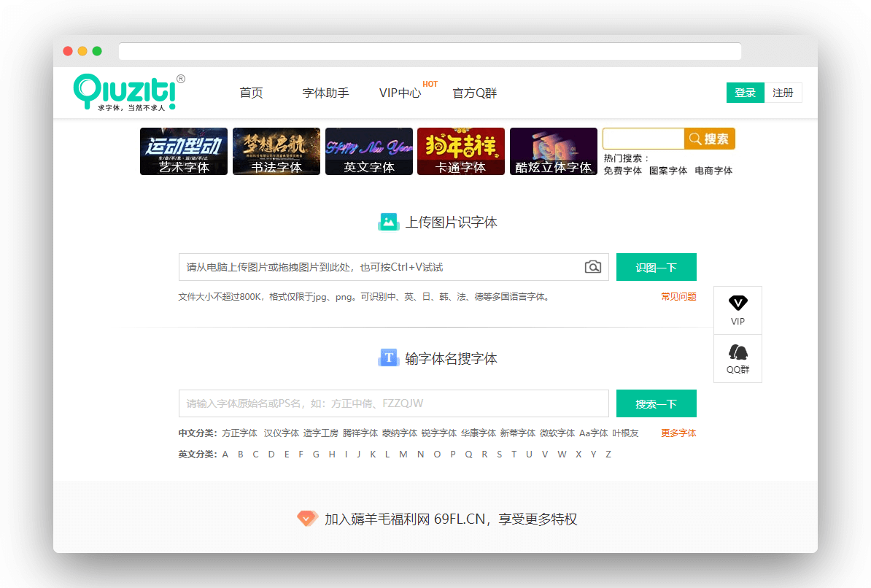Open the 图案字体 hot search link
The height and width of the screenshot is (588, 871).
668,171
